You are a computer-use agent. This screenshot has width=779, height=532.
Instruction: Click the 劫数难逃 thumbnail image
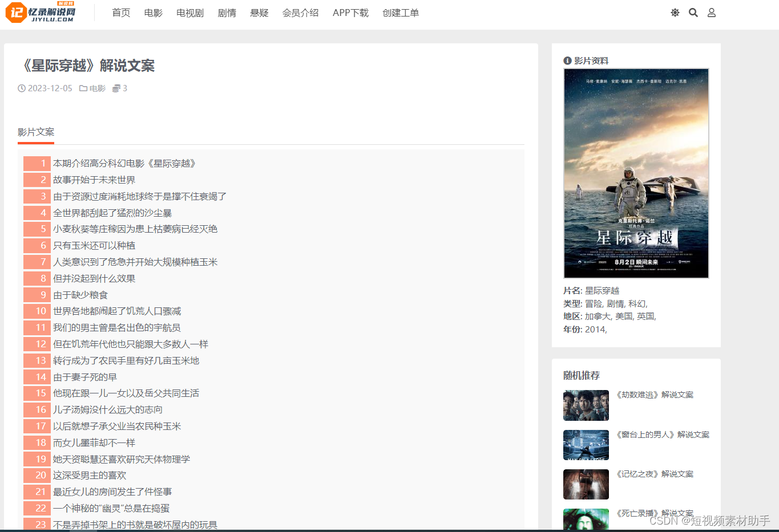tap(586, 405)
